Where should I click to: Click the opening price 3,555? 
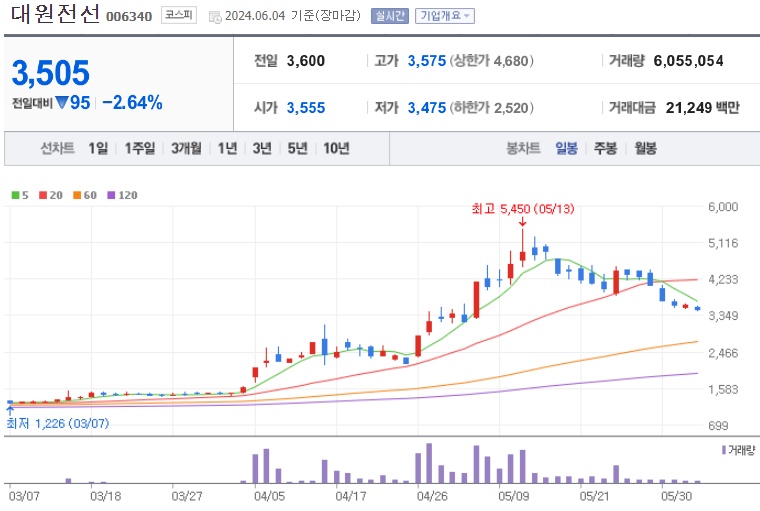point(306,108)
